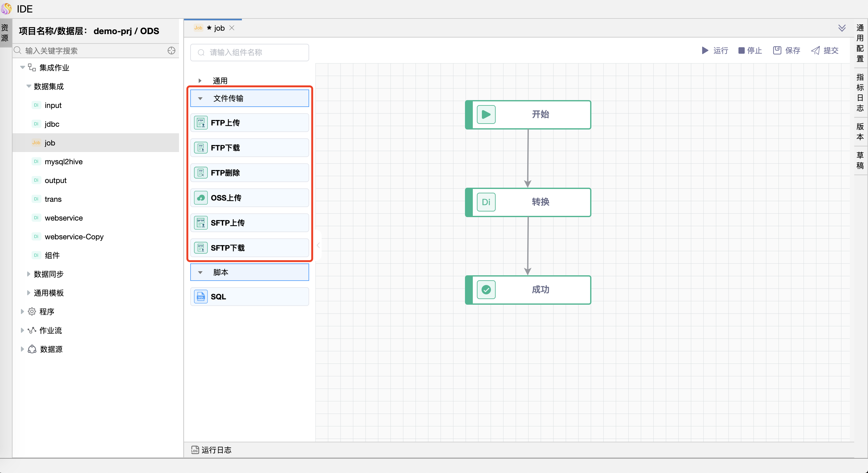Click the FTP删除 component icon
The width and height of the screenshot is (868, 473).
tap(201, 173)
